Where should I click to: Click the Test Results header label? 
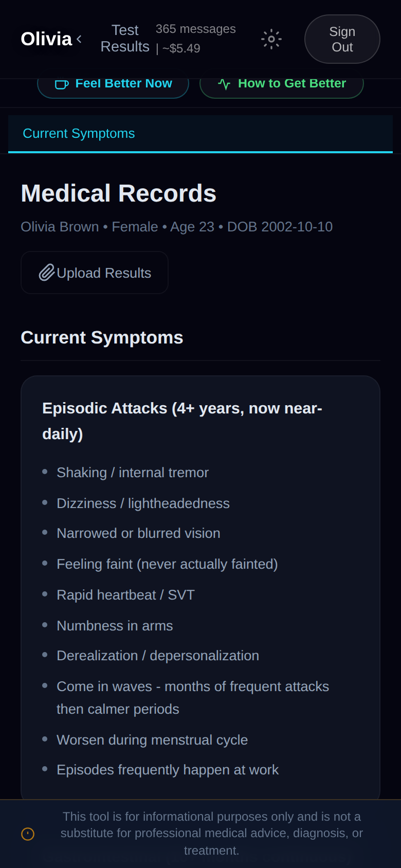[x=125, y=39]
